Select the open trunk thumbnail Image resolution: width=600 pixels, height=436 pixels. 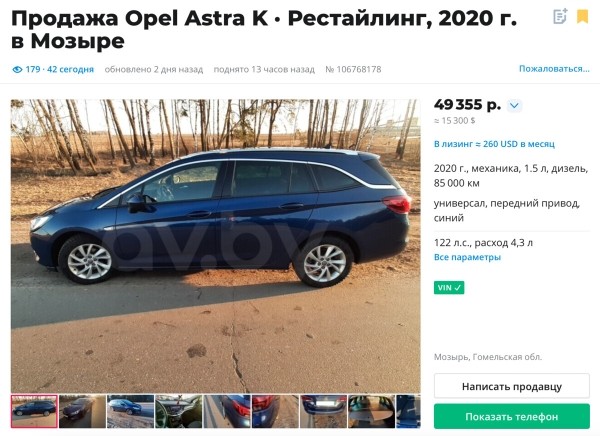(x=372, y=412)
